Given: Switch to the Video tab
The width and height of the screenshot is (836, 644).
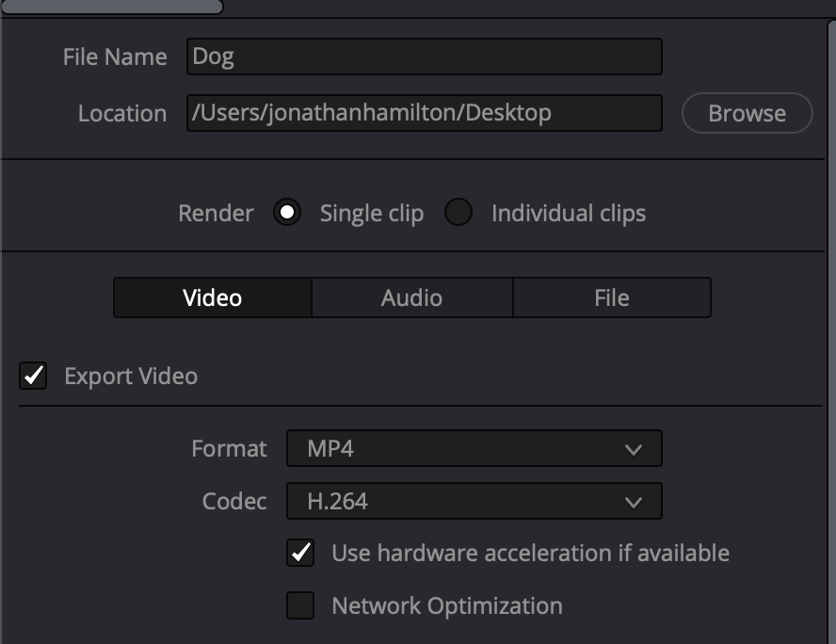Looking at the screenshot, I should click(x=212, y=298).
